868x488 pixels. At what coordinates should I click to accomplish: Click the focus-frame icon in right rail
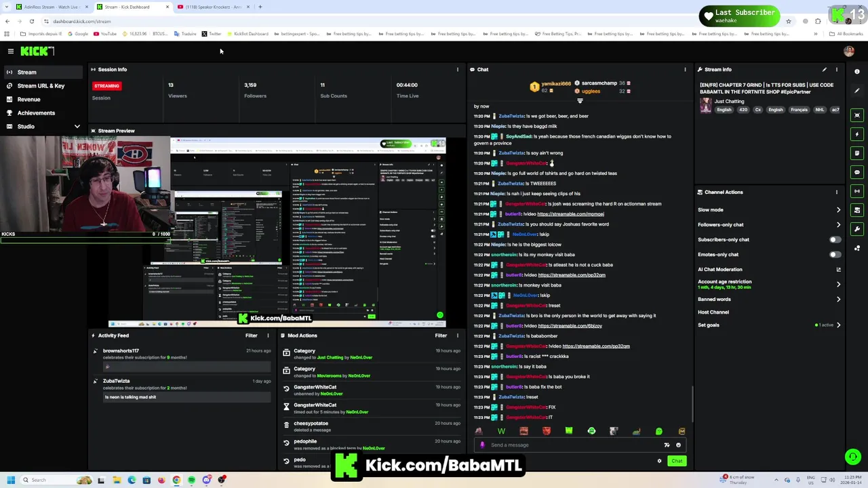pyautogui.click(x=857, y=115)
